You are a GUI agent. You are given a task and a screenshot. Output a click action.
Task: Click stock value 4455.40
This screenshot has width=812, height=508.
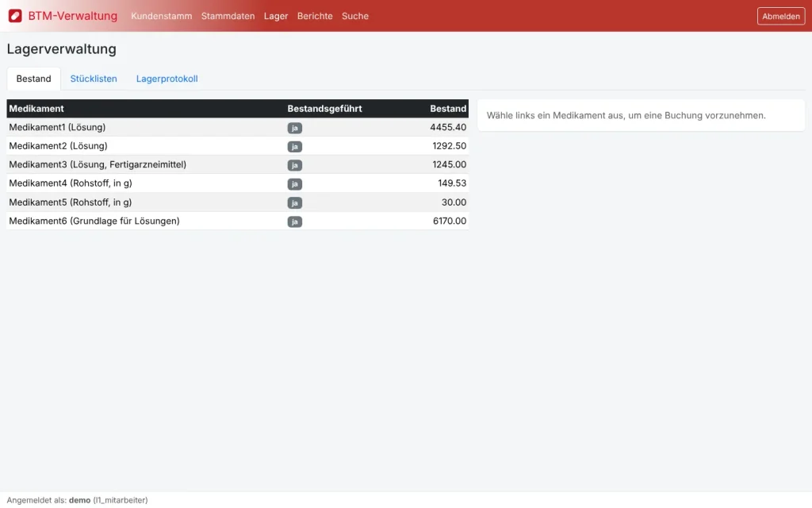448,127
